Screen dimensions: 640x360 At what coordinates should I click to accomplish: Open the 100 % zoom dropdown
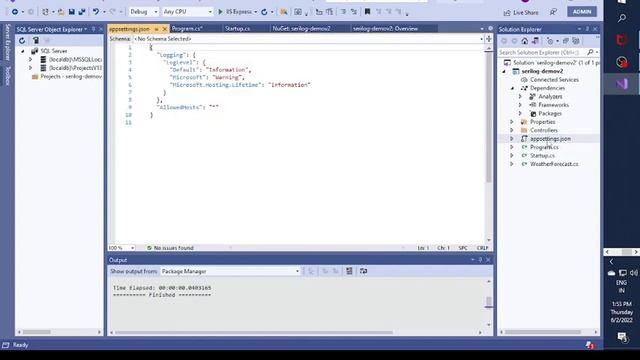click(x=133, y=248)
